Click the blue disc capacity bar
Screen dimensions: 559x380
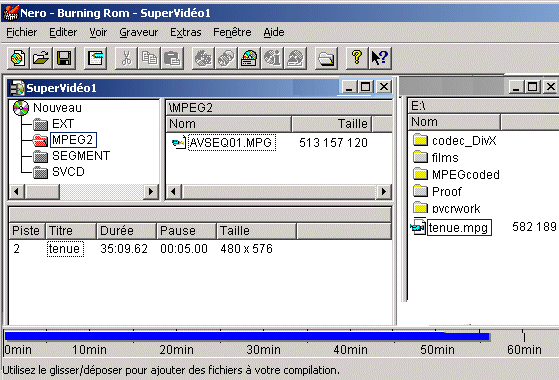coord(247,337)
